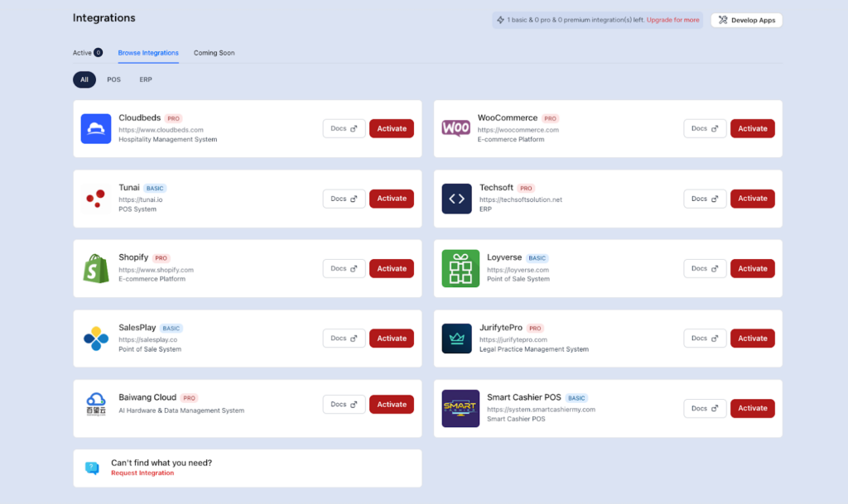The height and width of the screenshot is (504, 848).
Task: Click the Smart Cashier POS logo
Action: pos(460,408)
